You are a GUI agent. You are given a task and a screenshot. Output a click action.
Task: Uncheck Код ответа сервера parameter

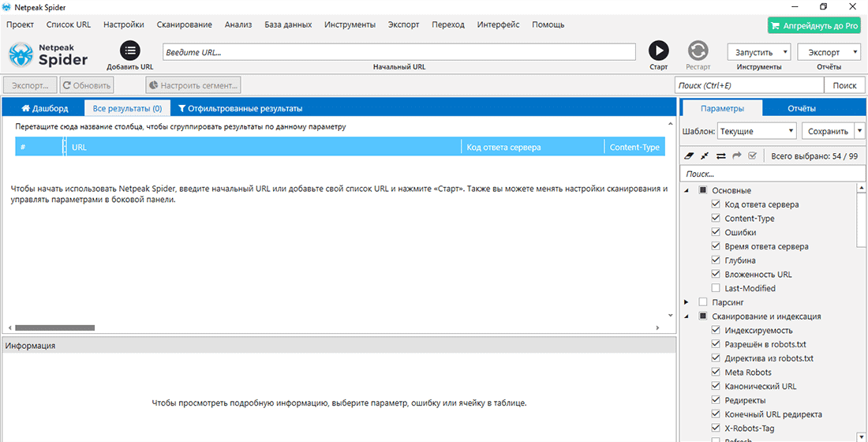[x=716, y=204]
